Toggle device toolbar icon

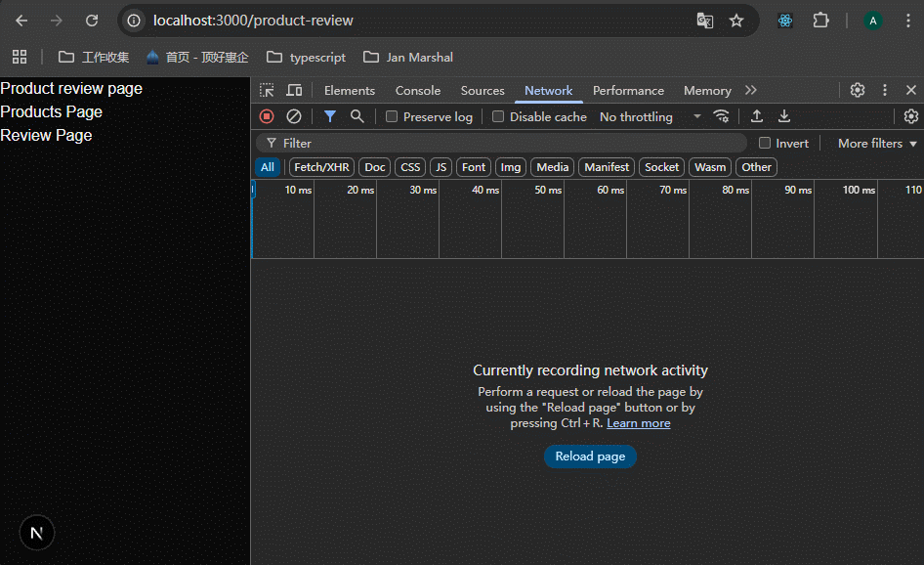[x=294, y=90]
